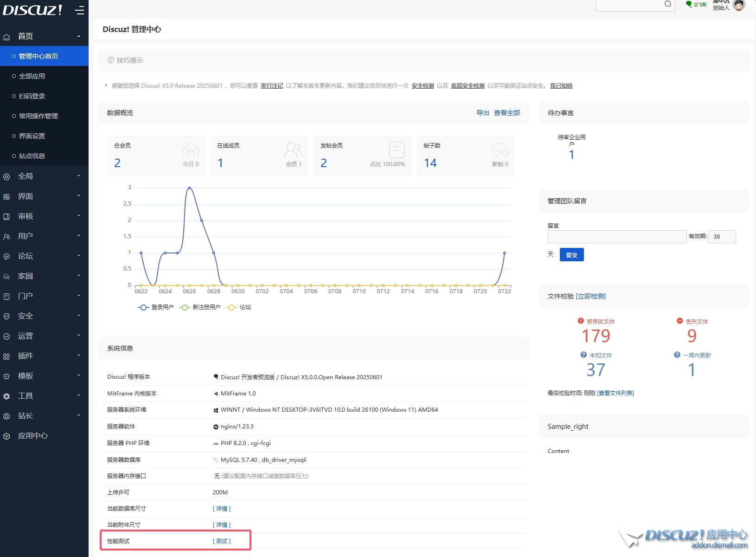Collapse the 首页 sidebar section
The width and height of the screenshot is (756, 557).
coord(44,36)
